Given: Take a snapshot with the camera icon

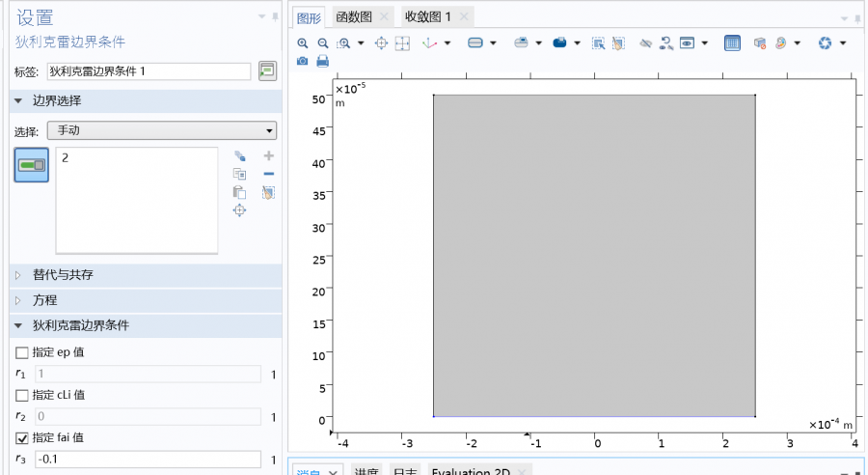Looking at the screenshot, I should click(x=303, y=61).
